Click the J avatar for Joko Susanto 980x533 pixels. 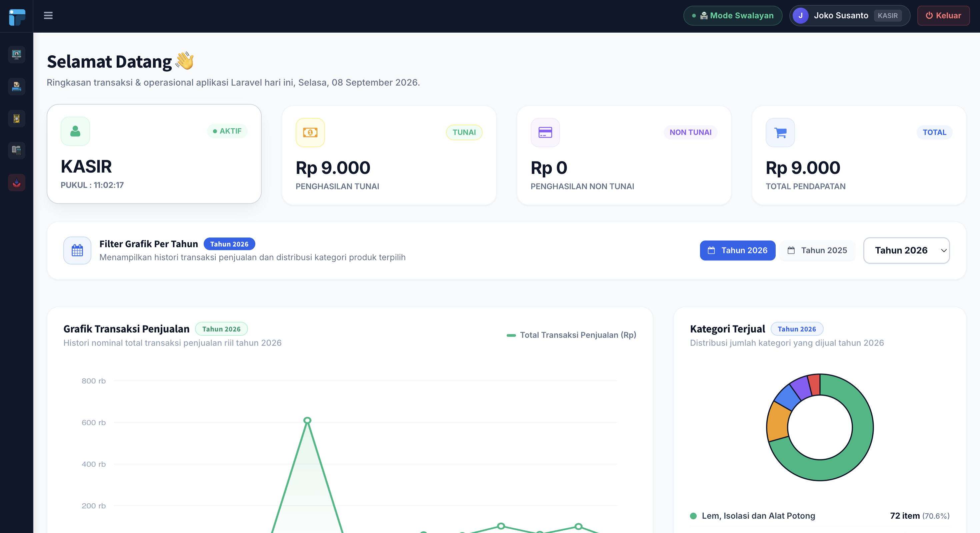[800, 16]
